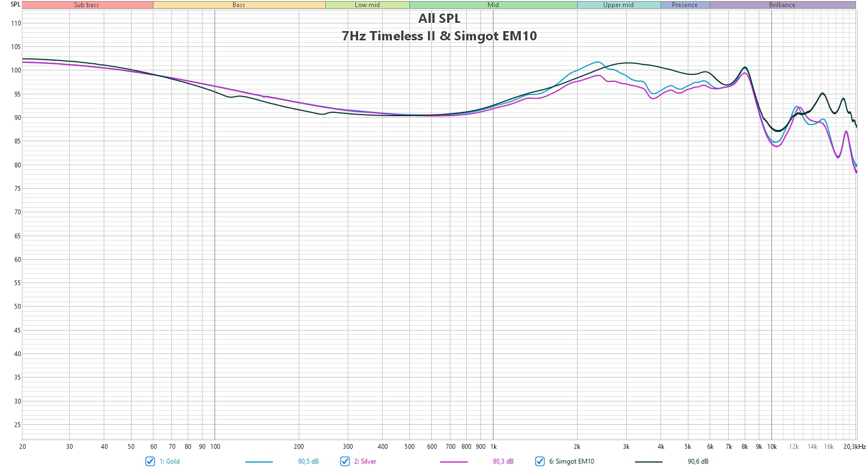Click the blue Gold trace line sample in legend

(259, 462)
